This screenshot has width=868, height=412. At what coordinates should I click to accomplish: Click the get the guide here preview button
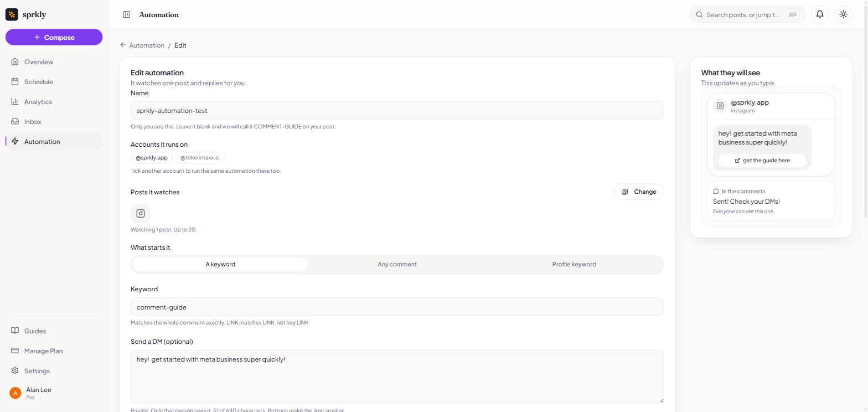click(762, 161)
